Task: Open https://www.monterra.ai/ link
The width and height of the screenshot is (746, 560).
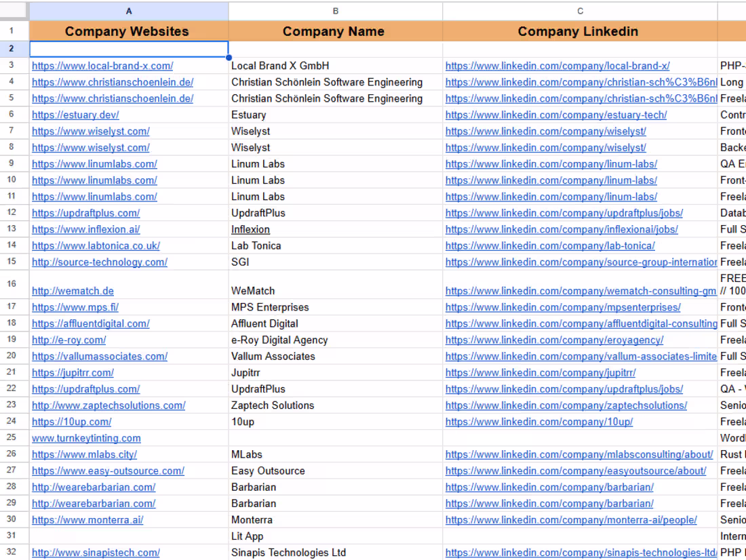Action: 87,520
